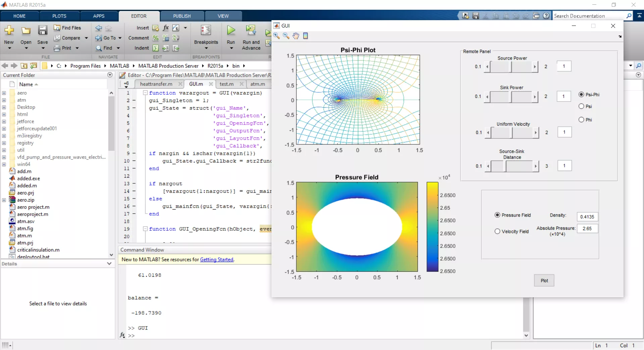
Task: Click the Source Power slider track
Action: (x=511, y=67)
